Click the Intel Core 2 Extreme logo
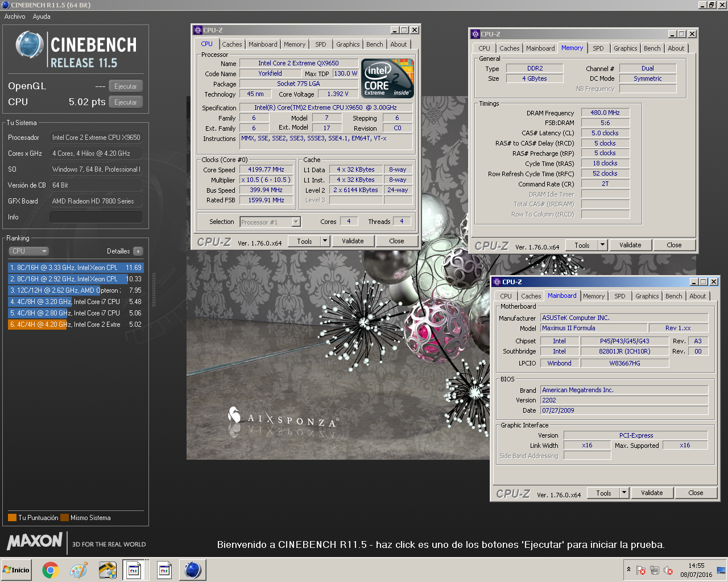This screenshot has height=582, width=728. click(388, 78)
